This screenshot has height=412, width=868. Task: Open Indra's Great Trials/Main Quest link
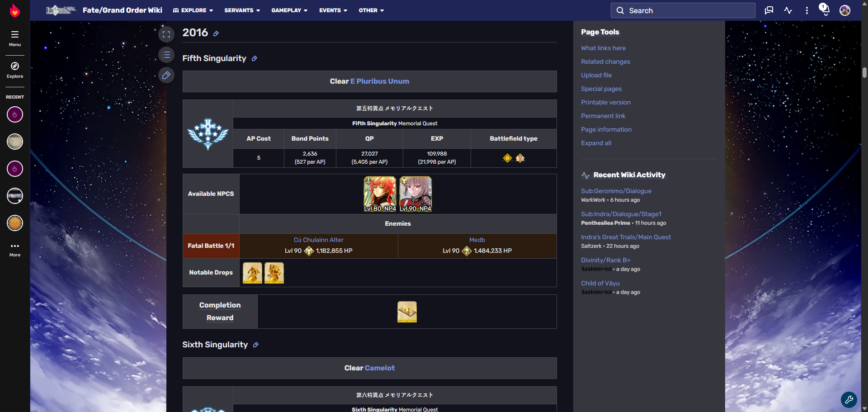[626, 237]
